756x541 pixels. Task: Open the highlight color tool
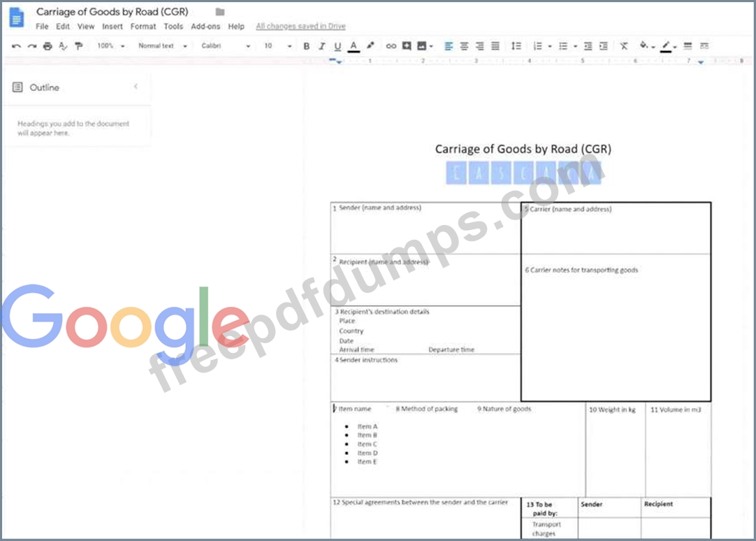pyautogui.click(x=370, y=45)
